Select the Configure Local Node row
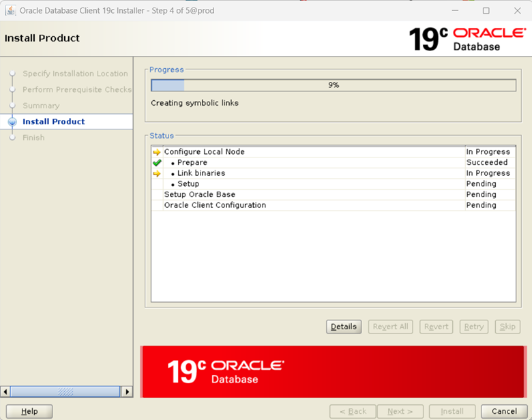Image resolution: width=532 pixels, height=420 pixels. point(334,152)
